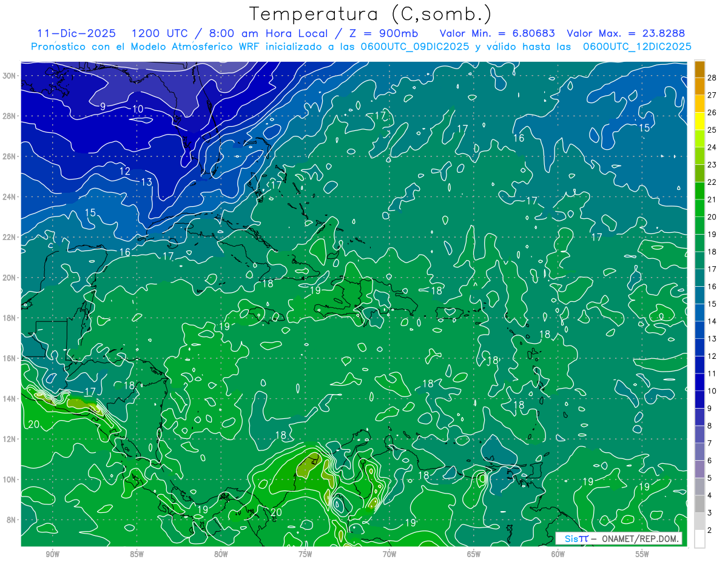
Task: Click 'Valor Max. = 23.8288' text
Action: pyautogui.click(x=626, y=33)
